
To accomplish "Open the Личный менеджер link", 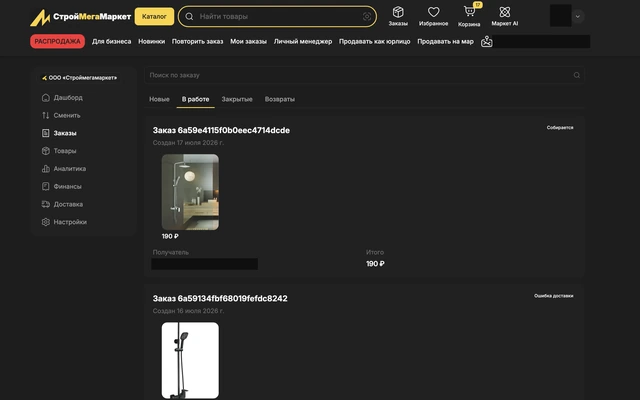I will tap(303, 41).
